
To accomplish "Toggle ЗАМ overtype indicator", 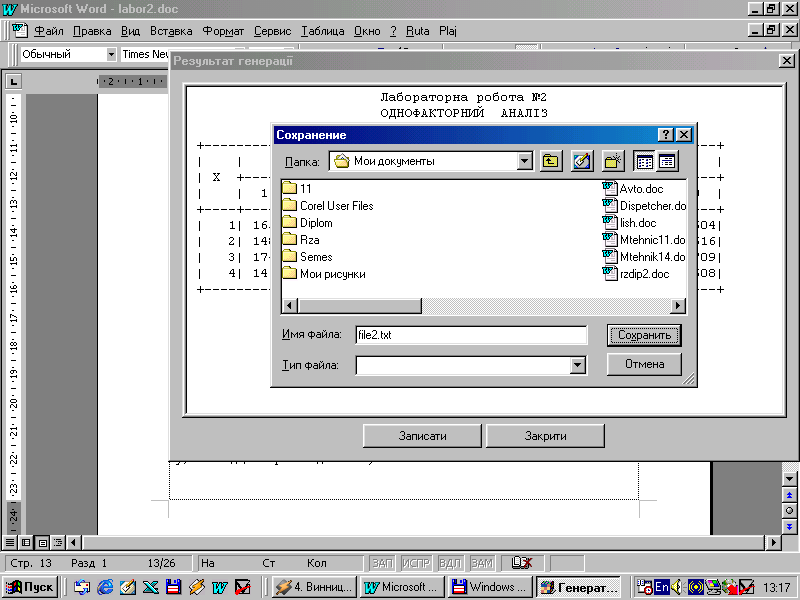I will tap(482, 563).
